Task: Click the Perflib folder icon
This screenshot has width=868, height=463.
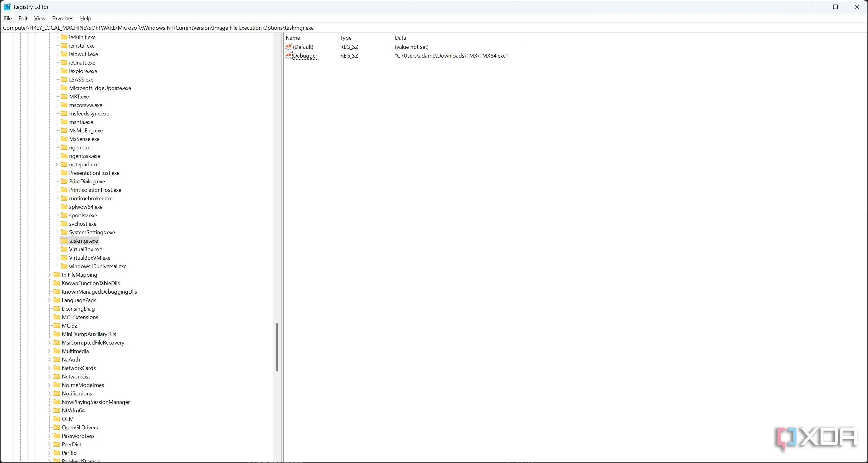Action: coord(57,453)
